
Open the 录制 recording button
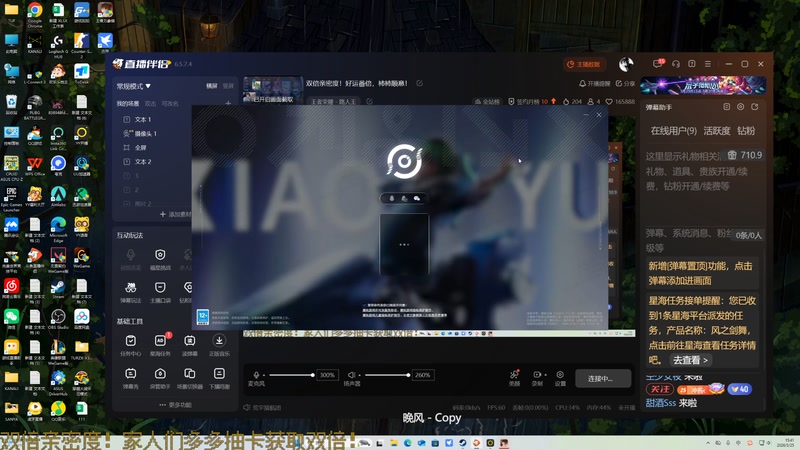coord(537,378)
